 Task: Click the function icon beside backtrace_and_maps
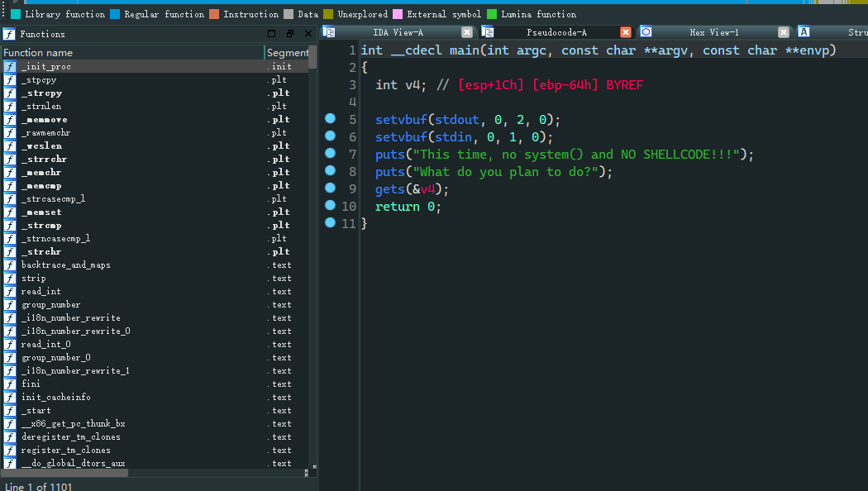click(x=10, y=265)
